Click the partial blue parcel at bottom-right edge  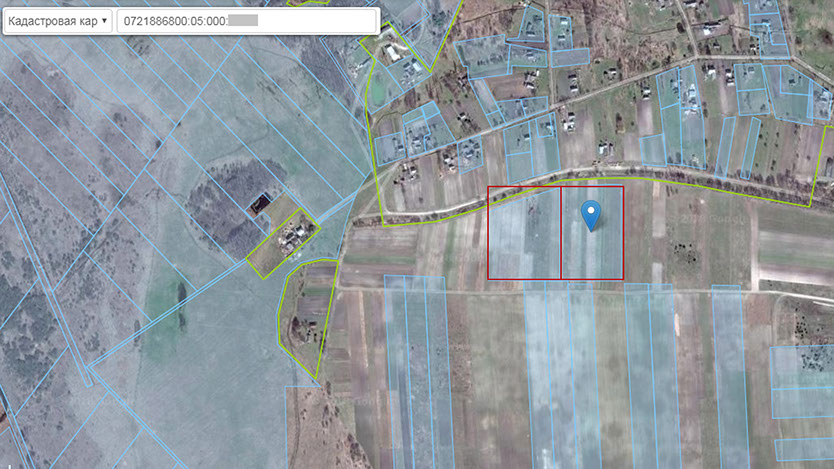point(802,378)
